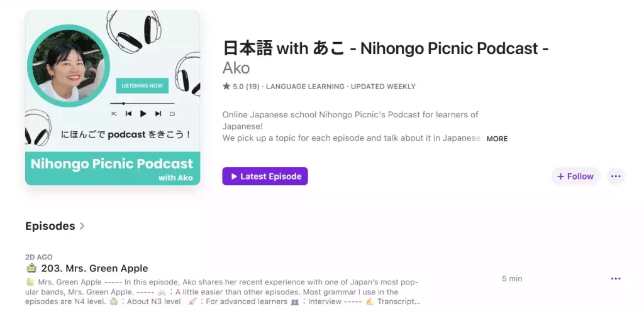
Task: Click the stop icon on artwork
Action: pos(172,114)
